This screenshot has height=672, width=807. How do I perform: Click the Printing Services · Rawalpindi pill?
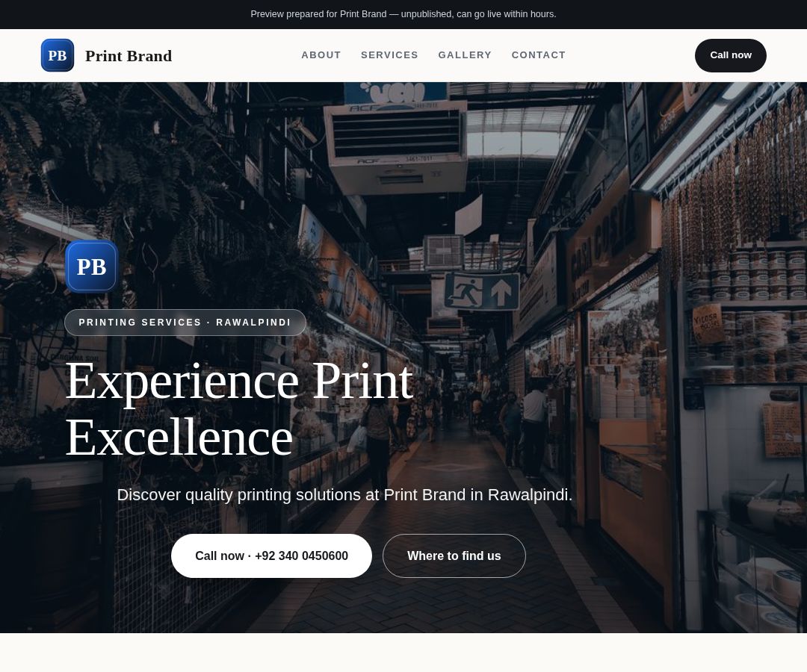tap(185, 323)
